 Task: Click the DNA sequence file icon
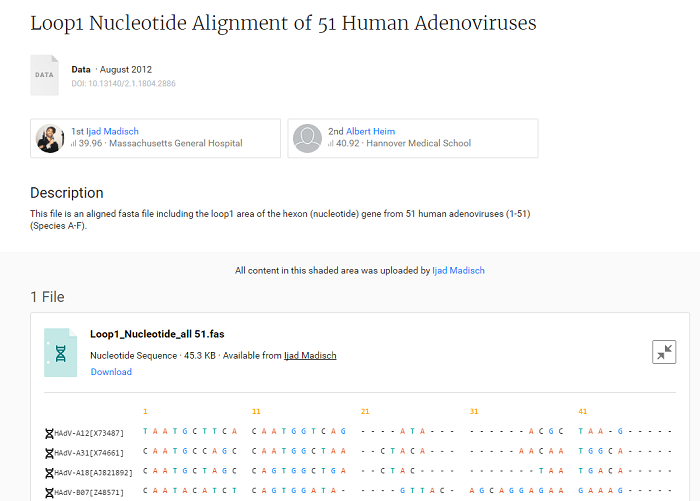pos(60,352)
